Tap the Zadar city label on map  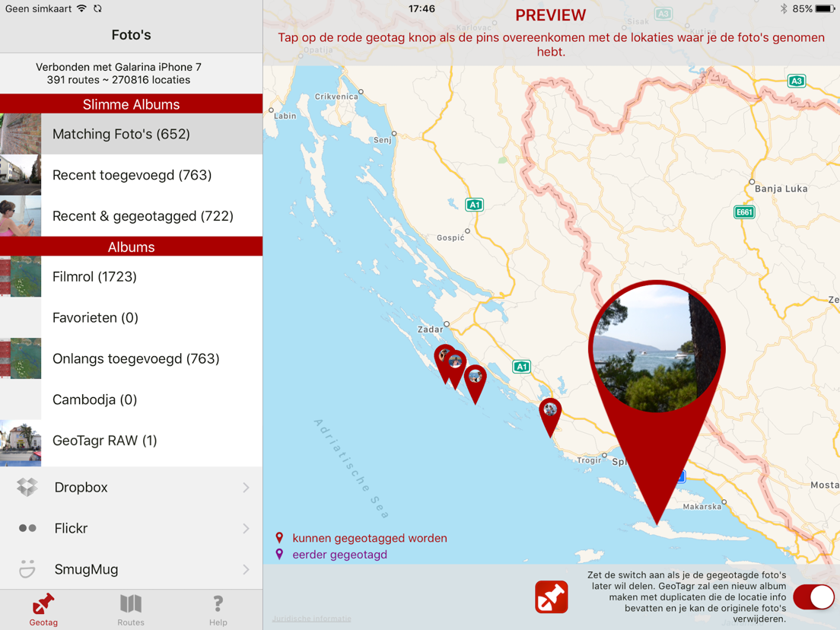point(430,329)
